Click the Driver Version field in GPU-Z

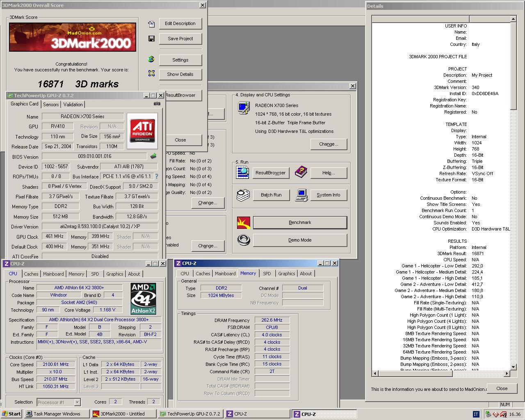(x=100, y=226)
